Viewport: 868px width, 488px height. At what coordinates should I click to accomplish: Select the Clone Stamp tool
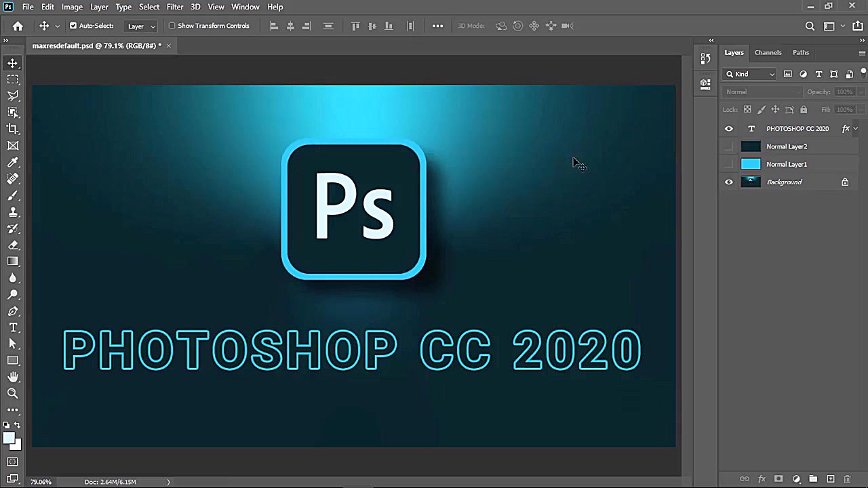[13, 212]
